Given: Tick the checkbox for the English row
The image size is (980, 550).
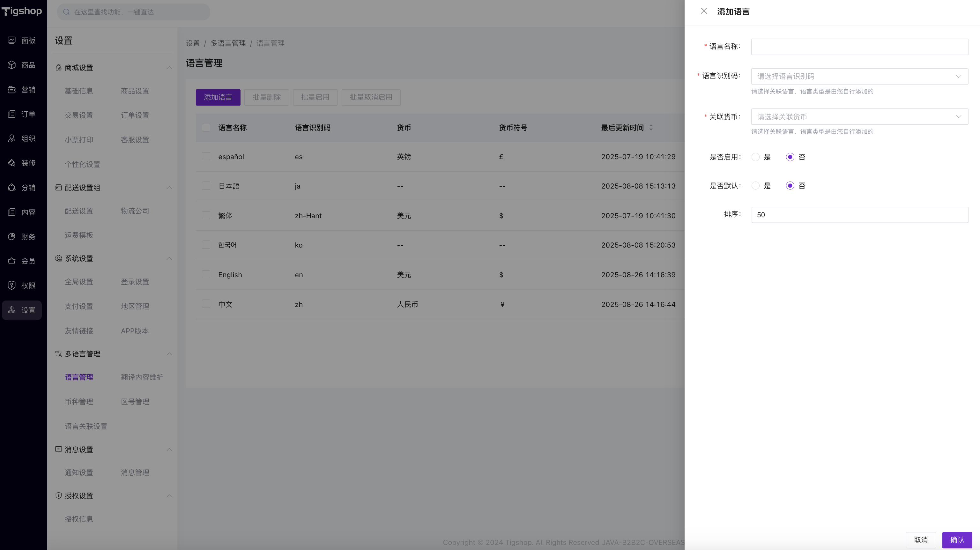Looking at the screenshot, I should (x=206, y=274).
